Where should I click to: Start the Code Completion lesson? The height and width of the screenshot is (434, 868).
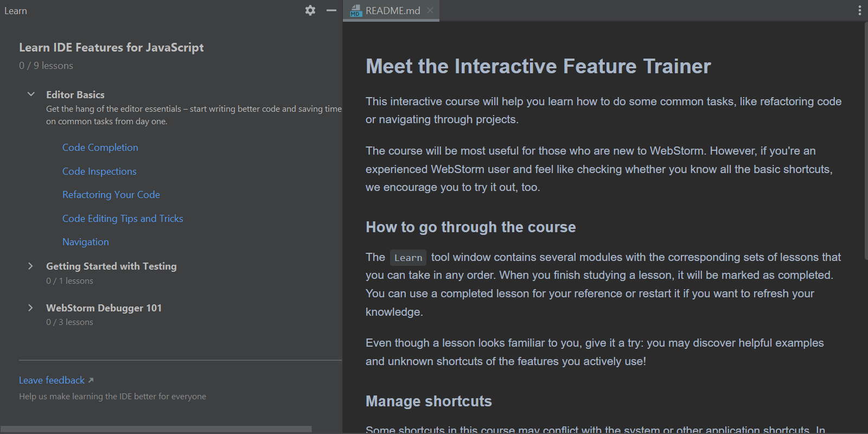(100, 148)
